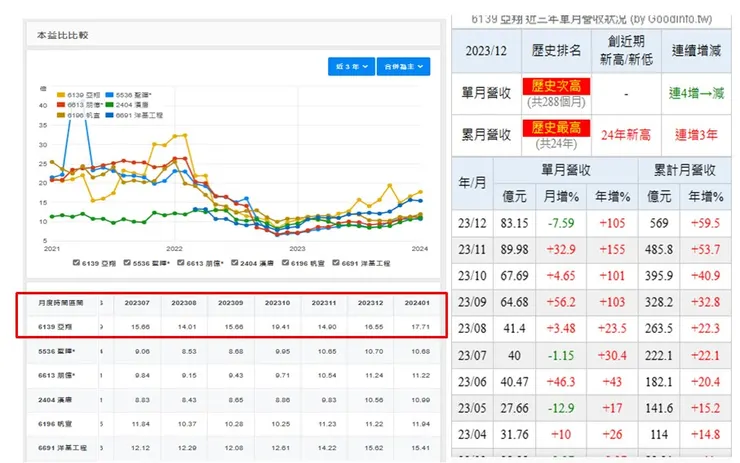This screenshot has height=463, width=740.
Task: Uncheck the 6613 朋億* series checkbox
Action: [181, 263]
